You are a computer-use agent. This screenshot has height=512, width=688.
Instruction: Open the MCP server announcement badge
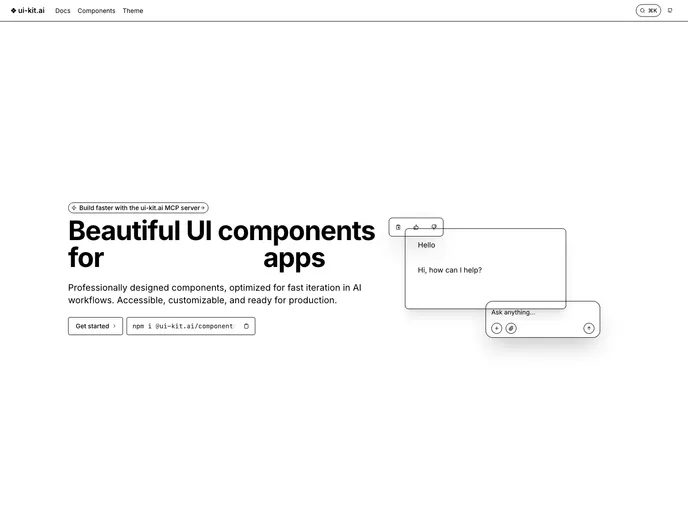[138, 208]
